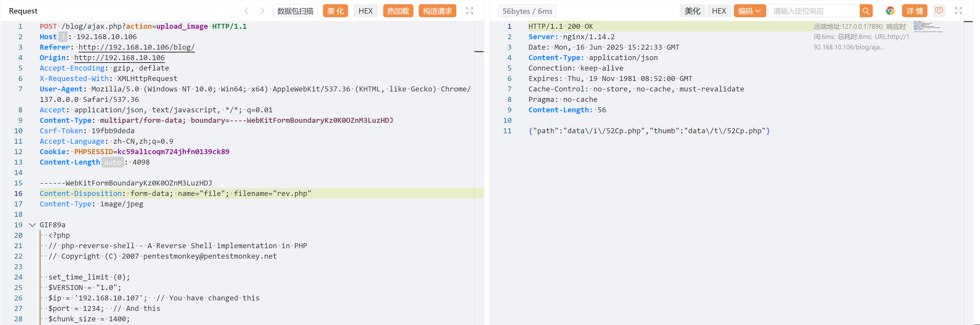Image resolution: width=980 pixels, height=325 pixels.
Task: Click Accept-Language: zh-CN header
Action: click(x=106, y=141)
